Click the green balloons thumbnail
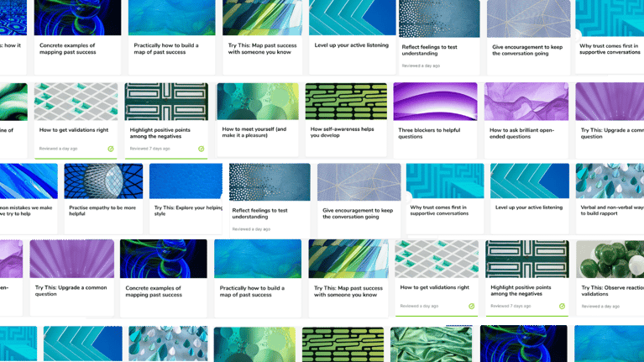The height and width of the screenshot is (362, 644). [x=610, y=259]
